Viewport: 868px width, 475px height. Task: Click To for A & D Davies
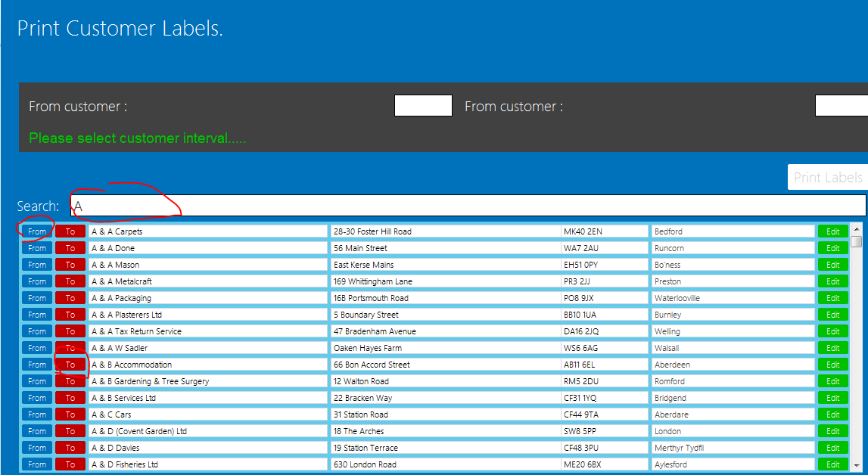(x=70, y=447)
